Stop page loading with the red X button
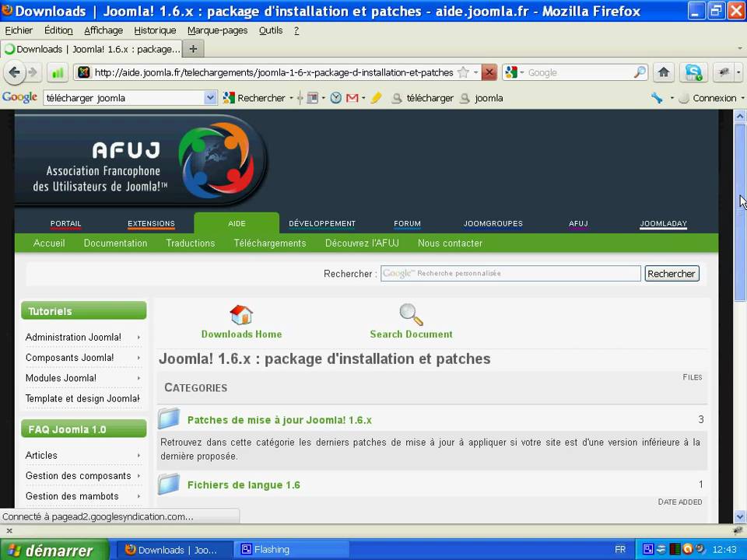 tap(489, 72)
